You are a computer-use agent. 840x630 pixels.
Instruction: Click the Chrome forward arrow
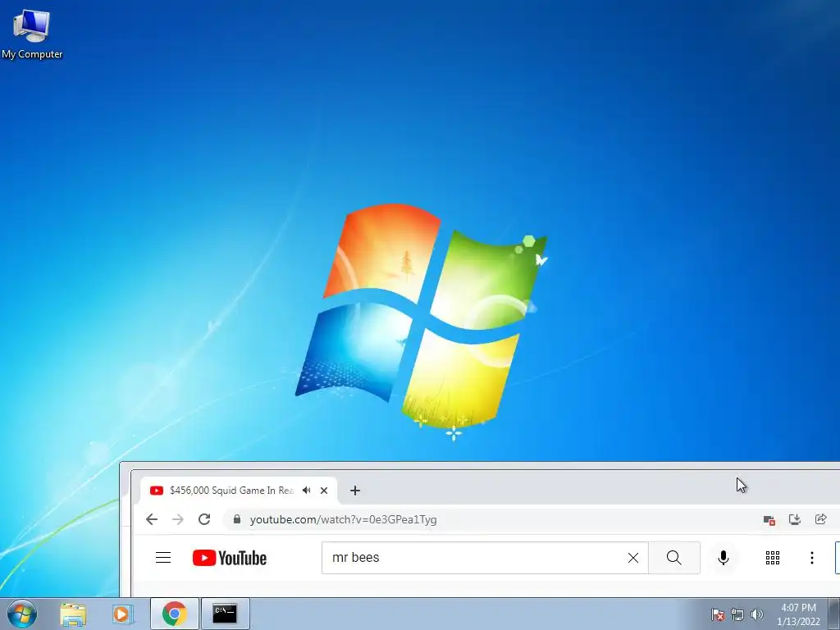[178, 519]
